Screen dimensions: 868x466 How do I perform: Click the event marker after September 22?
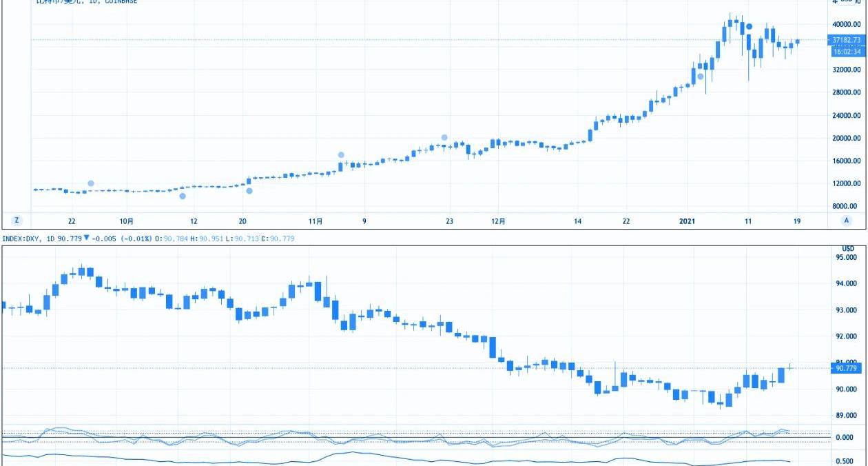pyautogui.click(x=91, y=183)
